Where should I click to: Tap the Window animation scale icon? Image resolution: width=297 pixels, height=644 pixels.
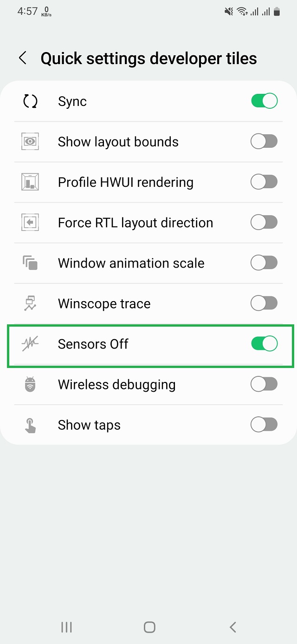30,263
